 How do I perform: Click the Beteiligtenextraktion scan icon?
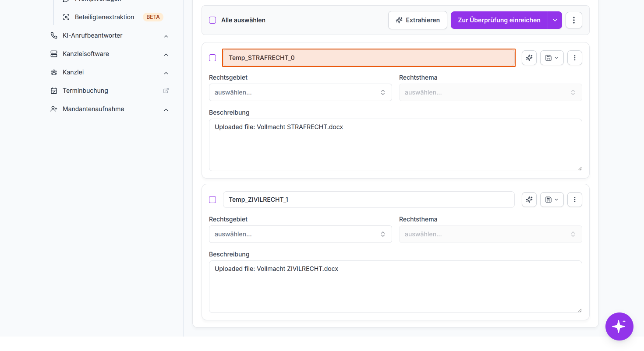click(x=66, y=17)
